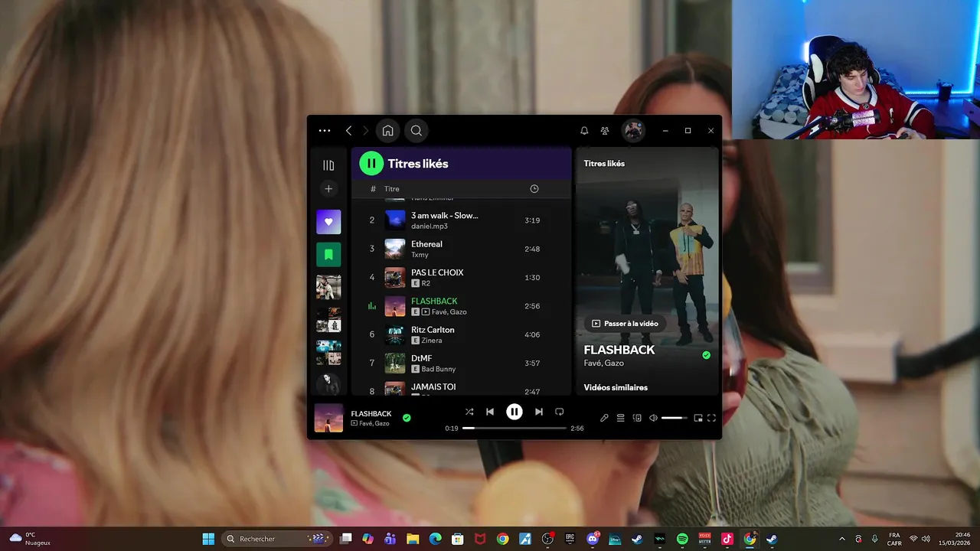Open the green bookmark episodes item
The height and width of the screenshot is (551, 980).
[x=328, y=254]
